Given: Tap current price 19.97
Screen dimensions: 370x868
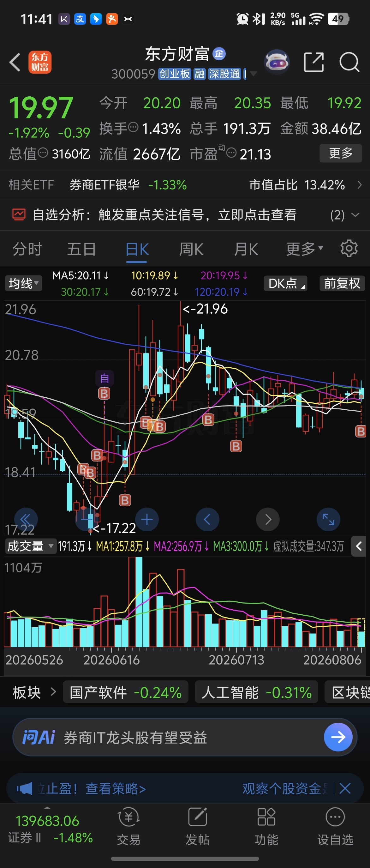Looking at the screenshot, I should pyautogui.click(x=41, y=107).
